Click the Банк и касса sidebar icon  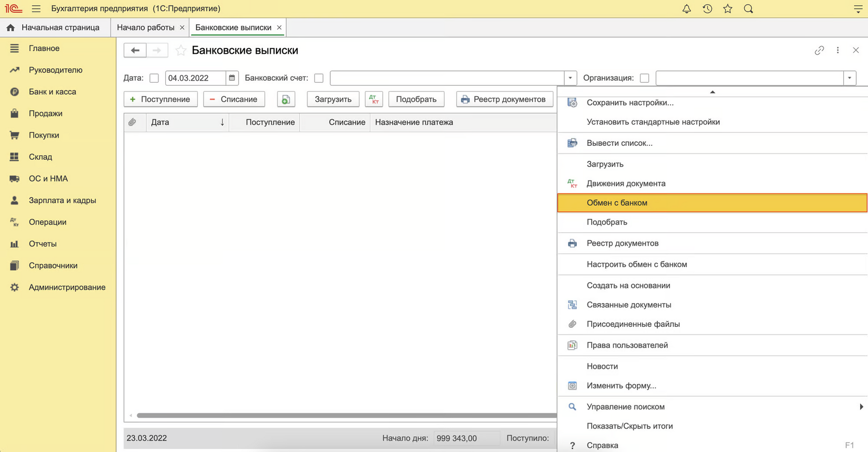[14, 92]
